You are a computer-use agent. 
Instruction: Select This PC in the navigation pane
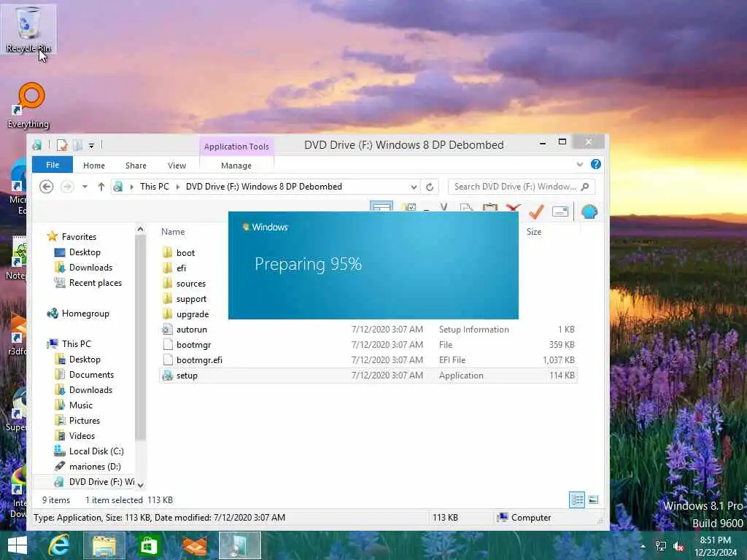point(69,344)
